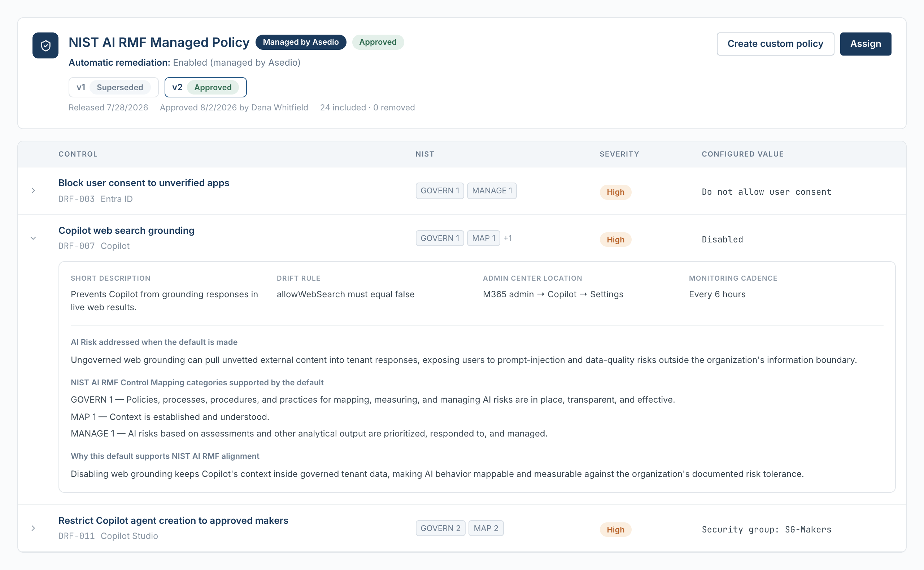Click 'AI Risk addressed when the default is made' heading

click(x=154, y=342)
